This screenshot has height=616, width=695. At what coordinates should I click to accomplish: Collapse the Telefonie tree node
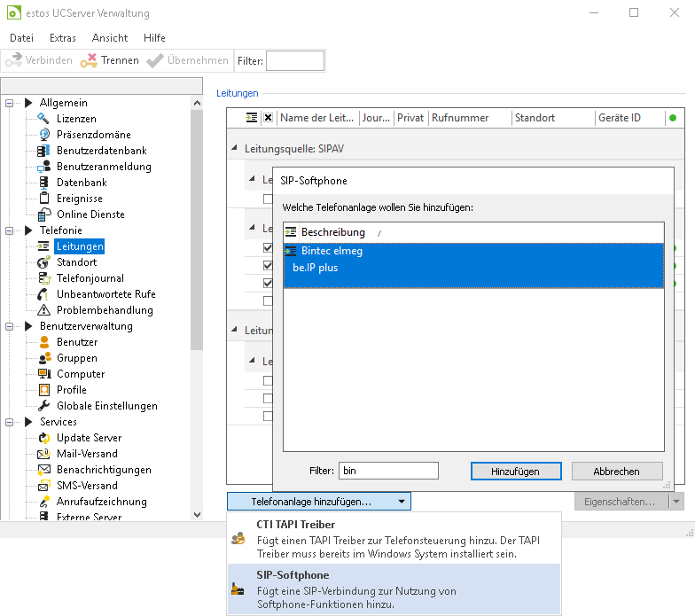(10, 230)
